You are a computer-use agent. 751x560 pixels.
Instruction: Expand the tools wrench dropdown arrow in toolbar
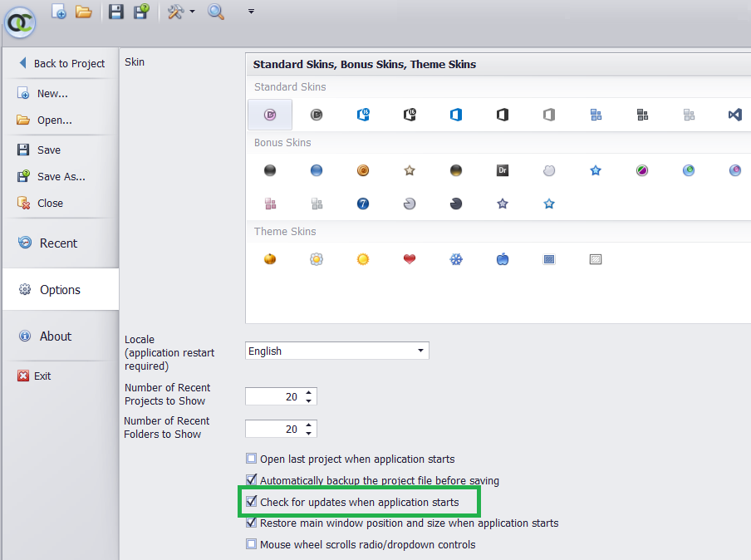coord(193,12)
